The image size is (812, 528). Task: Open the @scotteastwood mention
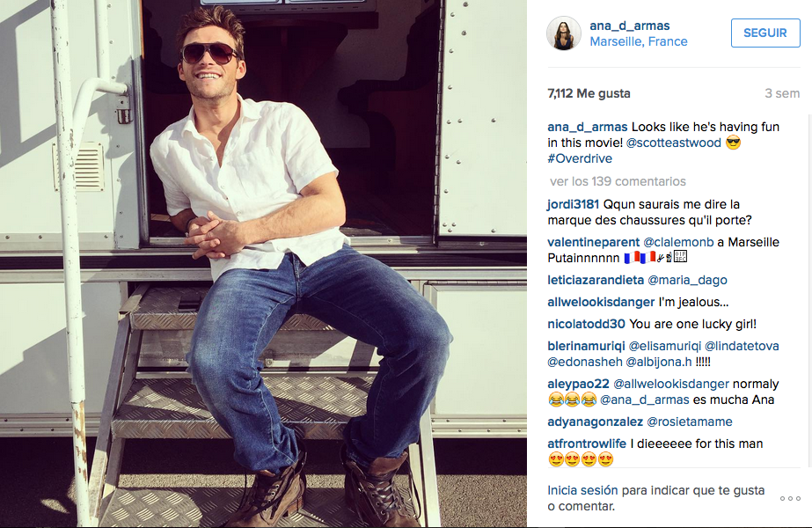673,143
